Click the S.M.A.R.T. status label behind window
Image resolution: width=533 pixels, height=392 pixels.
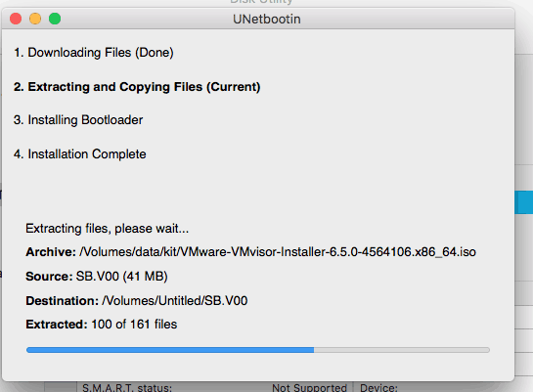[127, 387]
